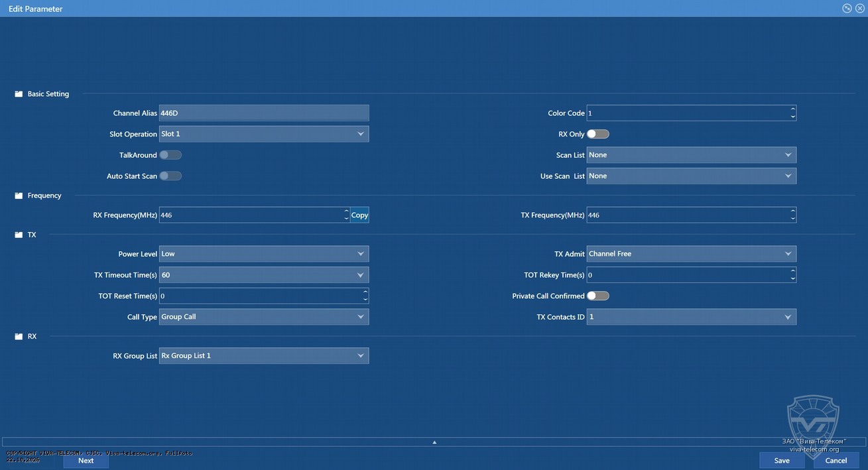This screenshot has width=868, height=470.
Task: Decrease TX Frequency using the down arrow
Action: [793, 219]
